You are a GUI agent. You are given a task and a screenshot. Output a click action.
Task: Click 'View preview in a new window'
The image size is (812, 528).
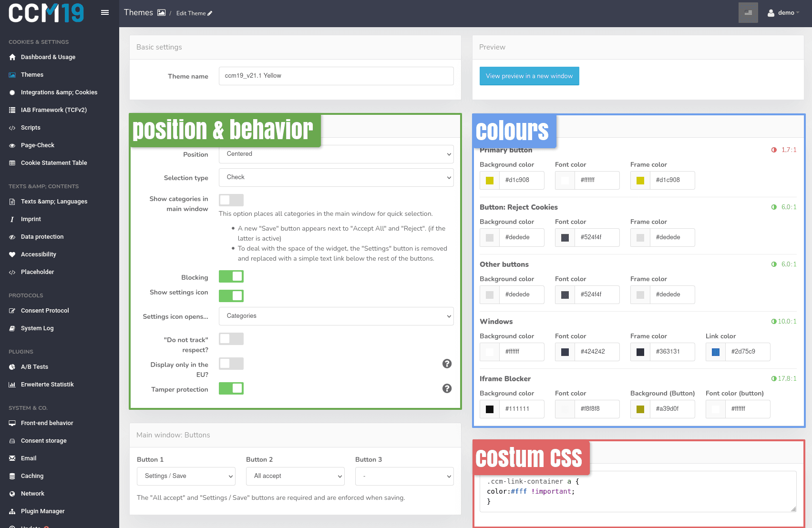(x=529, y=76)
